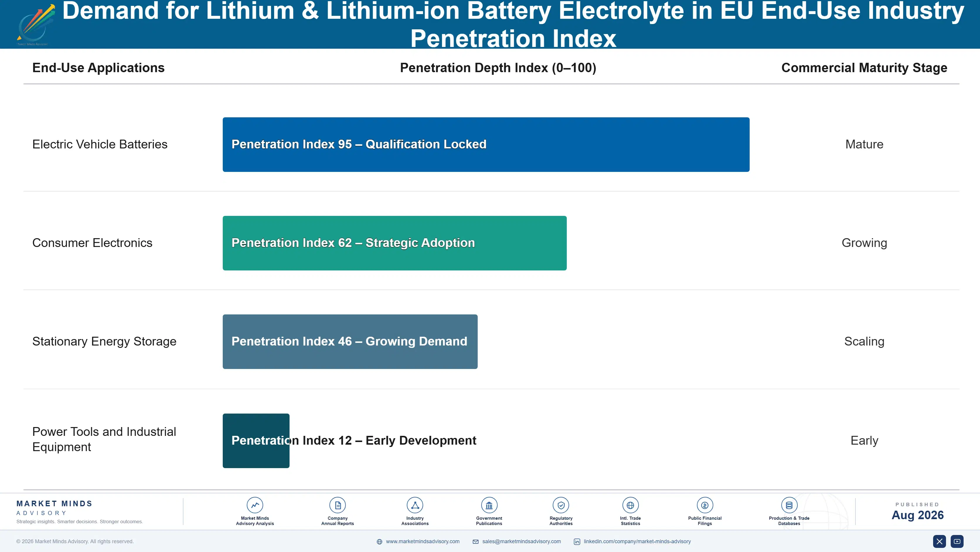Click the Intl. Trade Statistics globe icon

tap(630, 505)
